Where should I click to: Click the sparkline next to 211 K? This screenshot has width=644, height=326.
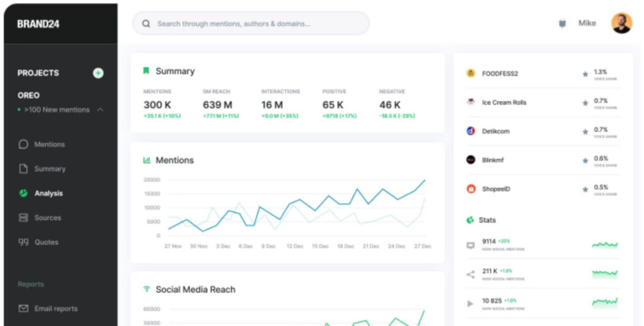point(604,274)
